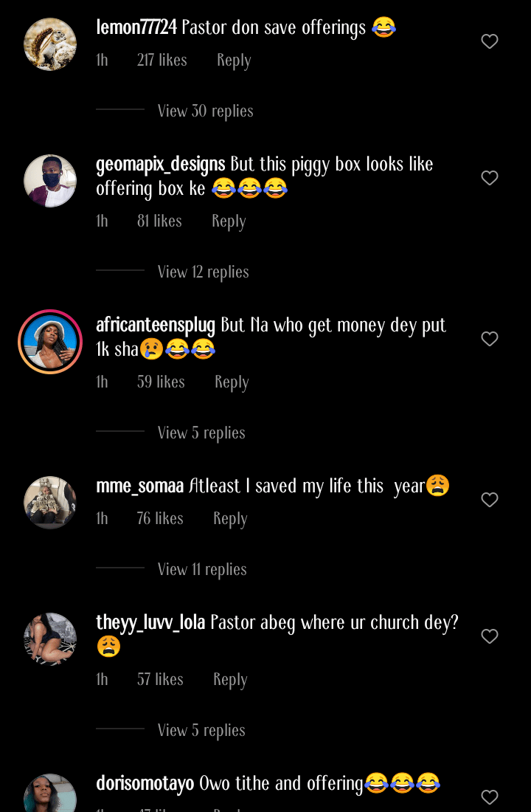This screenshot has height=812, width=531.
Task: Like lemon77724's comment with the heart icon
Action: tap(490, 41)
